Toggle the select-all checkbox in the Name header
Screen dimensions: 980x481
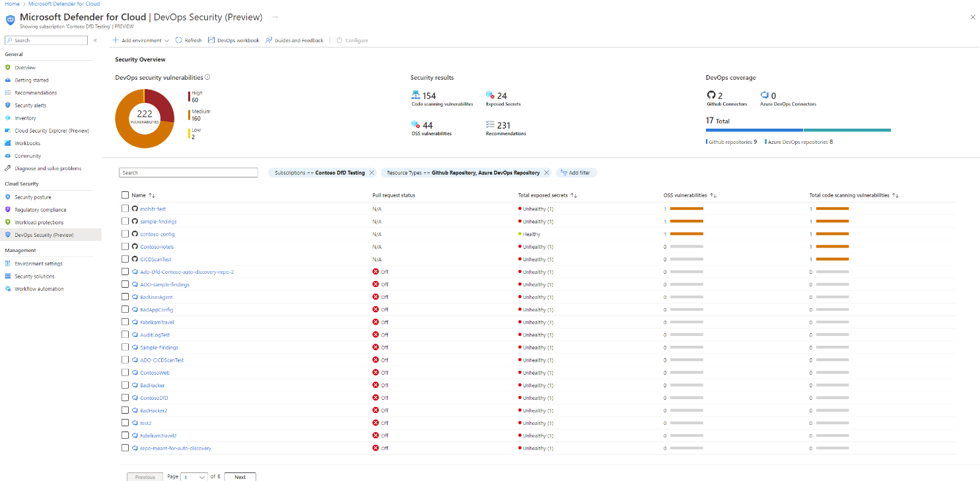125,195
